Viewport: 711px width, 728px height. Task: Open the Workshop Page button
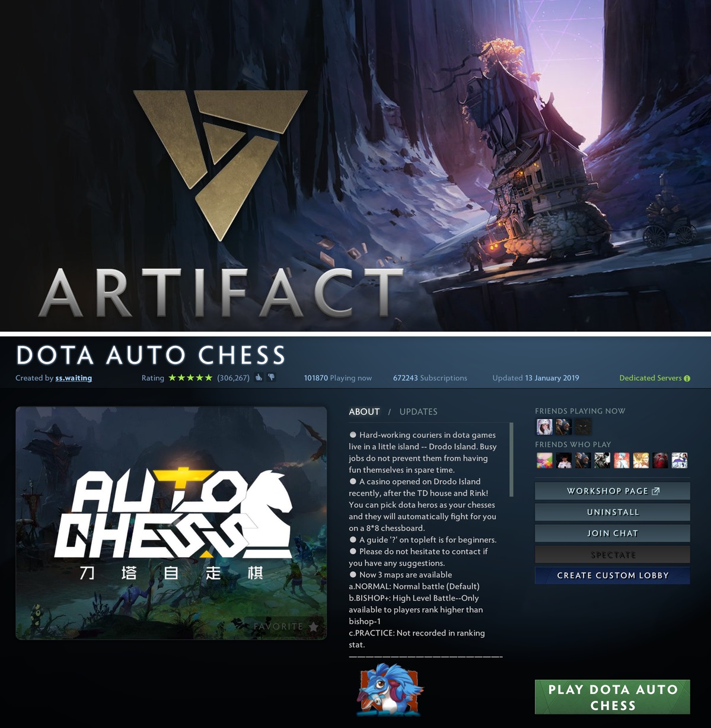coord(613,491)
